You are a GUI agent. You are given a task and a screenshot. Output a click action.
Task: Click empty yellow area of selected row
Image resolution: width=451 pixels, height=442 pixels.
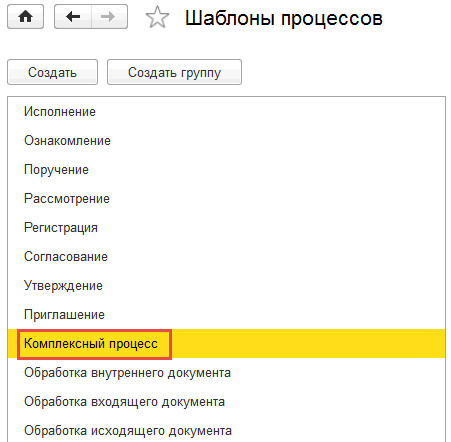(308, 344)
